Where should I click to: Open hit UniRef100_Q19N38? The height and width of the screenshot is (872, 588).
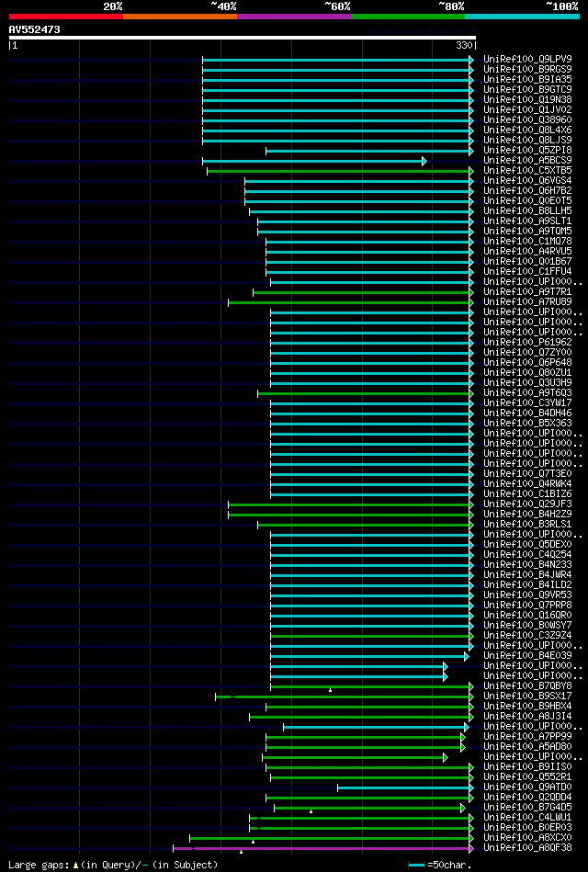(527, 99)
